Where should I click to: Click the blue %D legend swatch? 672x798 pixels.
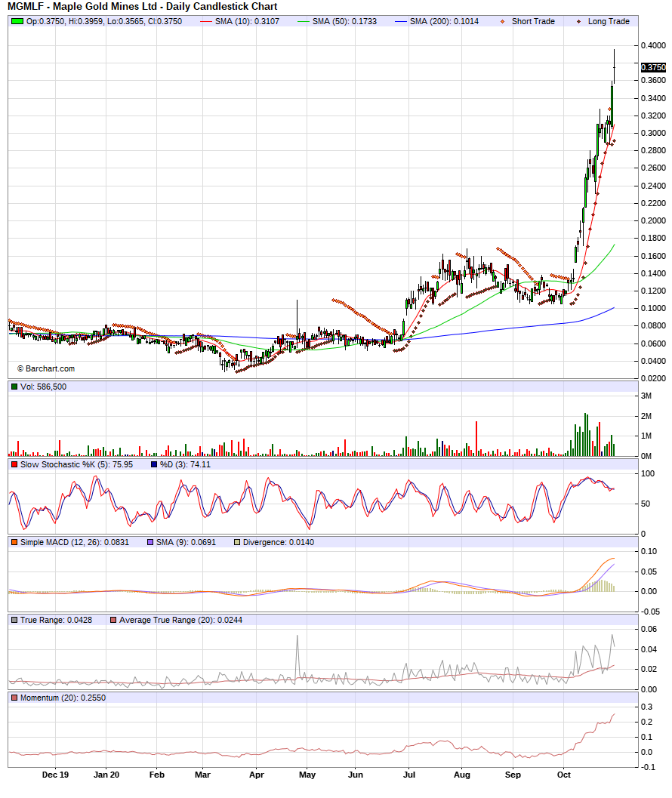tap(154, 464)
